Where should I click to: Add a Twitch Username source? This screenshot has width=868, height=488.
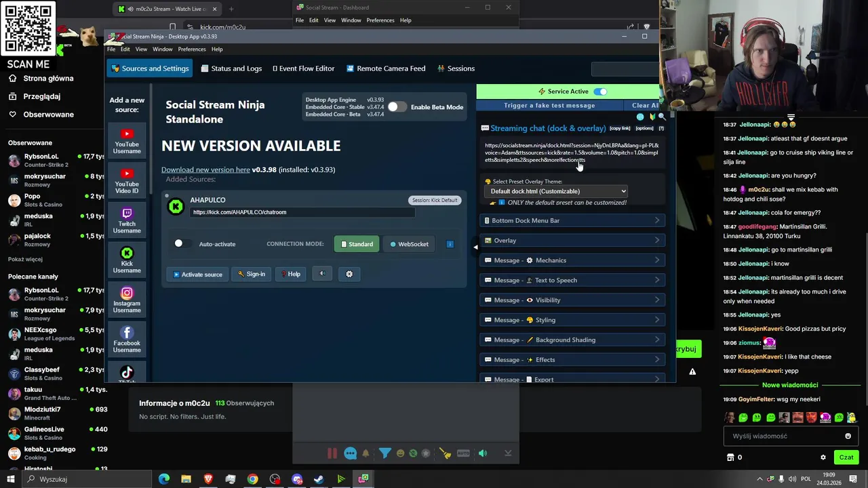[x=127, y=221]
